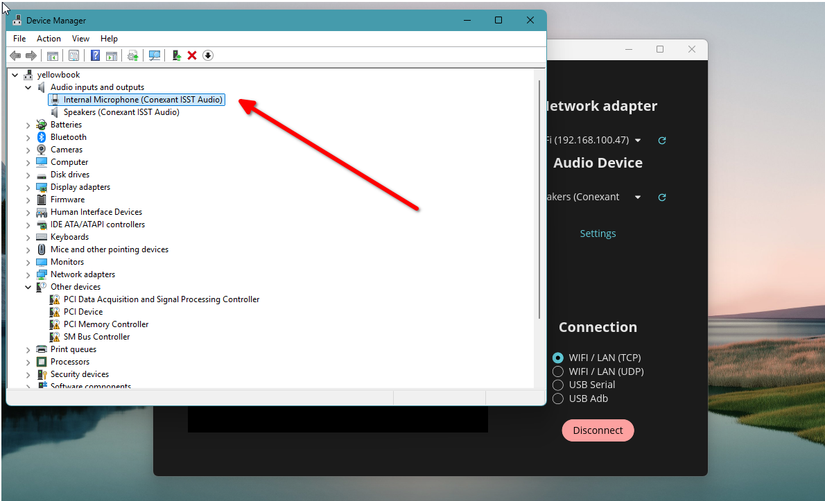Open the Action menu
This screenshot has width=825, height=501.
[x=49, y=39]
